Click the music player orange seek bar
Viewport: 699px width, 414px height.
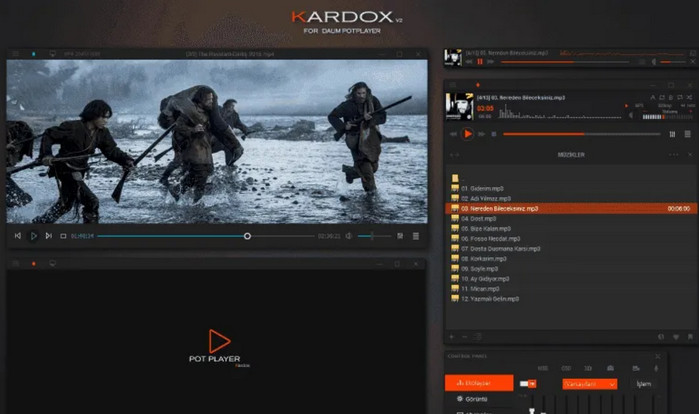pos(582,134)
